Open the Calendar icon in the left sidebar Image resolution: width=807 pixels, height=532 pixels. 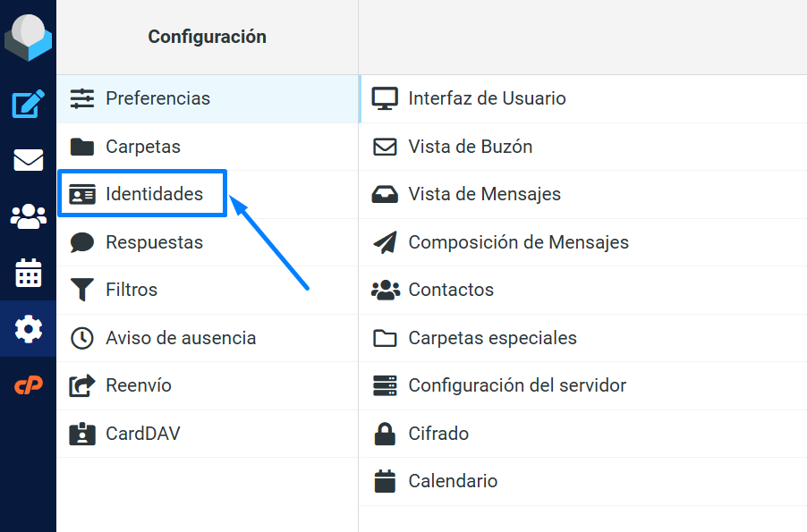(x=28, y=273)
